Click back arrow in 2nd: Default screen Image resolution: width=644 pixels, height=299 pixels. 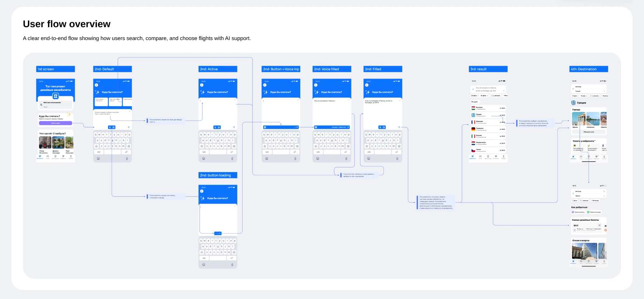pyautogui.click(x=96, y=85)
